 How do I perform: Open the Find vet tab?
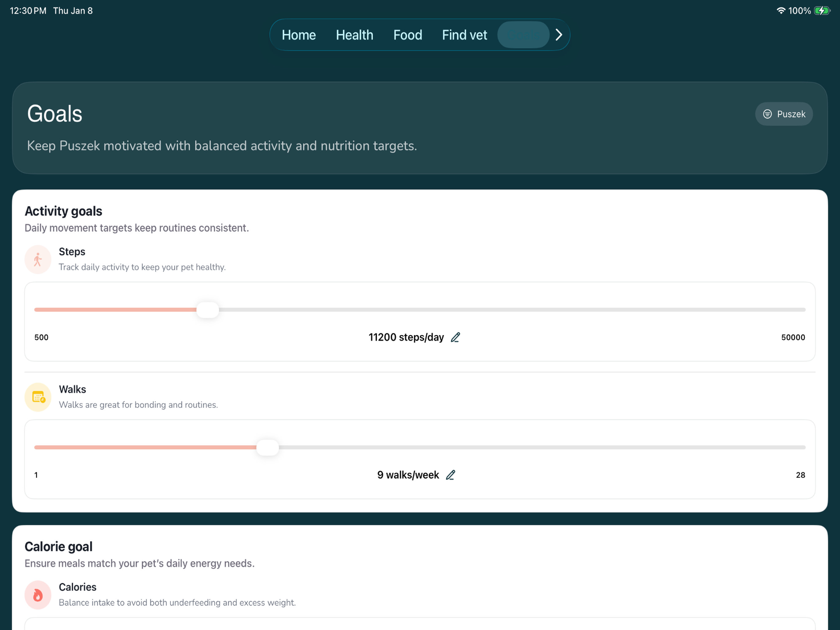point(464,35)
